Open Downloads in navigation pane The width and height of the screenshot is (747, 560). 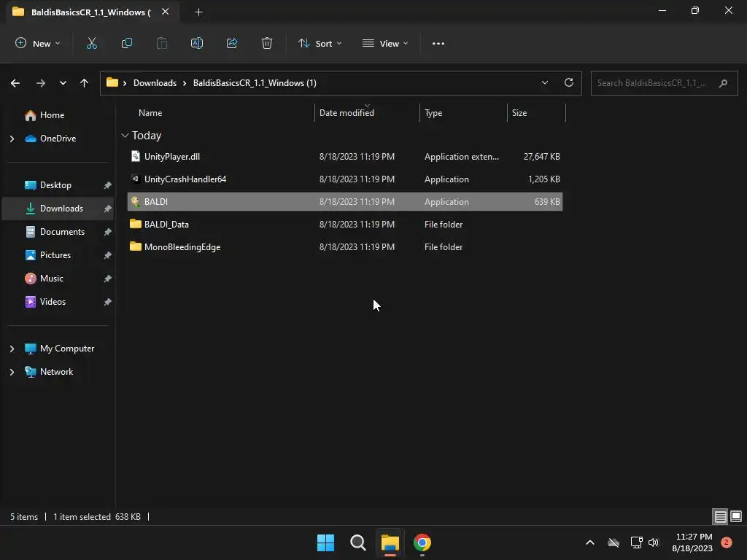coord(61,209)
